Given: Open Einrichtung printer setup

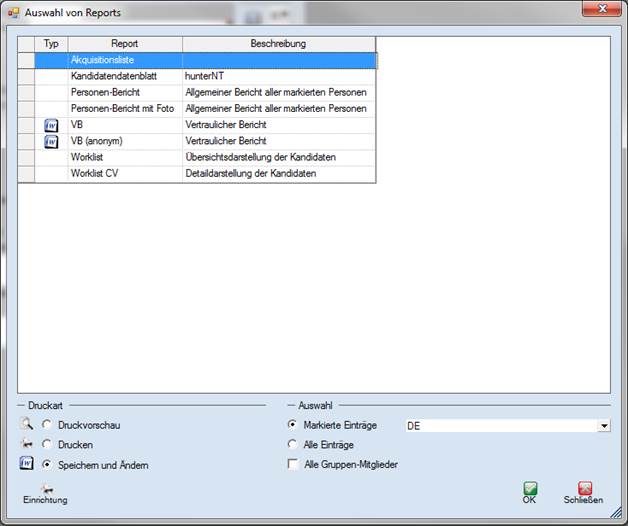Looking at the screenshot, I should click(45, 492).
